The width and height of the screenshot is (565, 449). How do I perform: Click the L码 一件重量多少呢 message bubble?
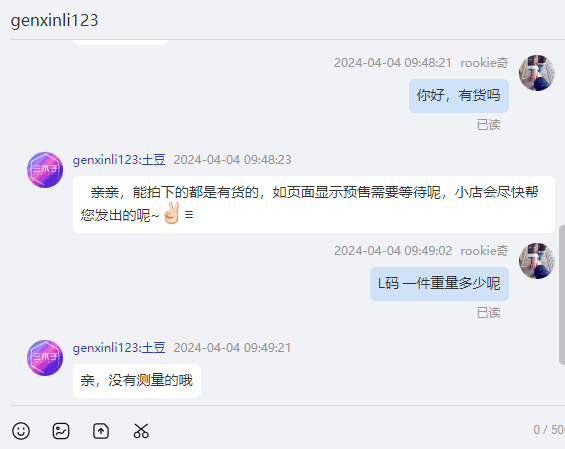pyautogui.click(x=439, y=284)
